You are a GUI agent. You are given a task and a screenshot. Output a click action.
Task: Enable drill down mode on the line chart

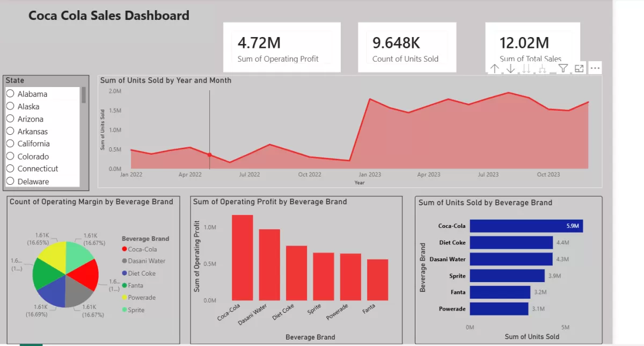pyautogui.click(x=510, y=68)
